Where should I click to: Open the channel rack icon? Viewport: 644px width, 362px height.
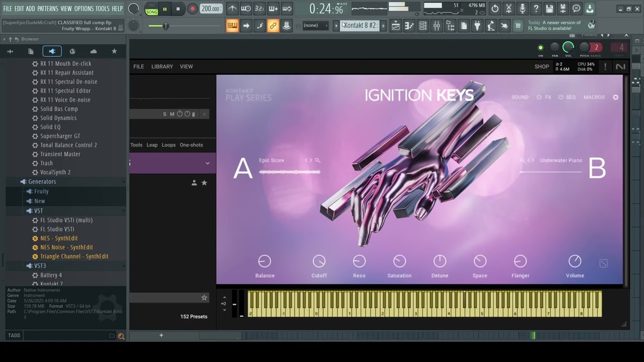pyautogui.click(x=423, y=26)
